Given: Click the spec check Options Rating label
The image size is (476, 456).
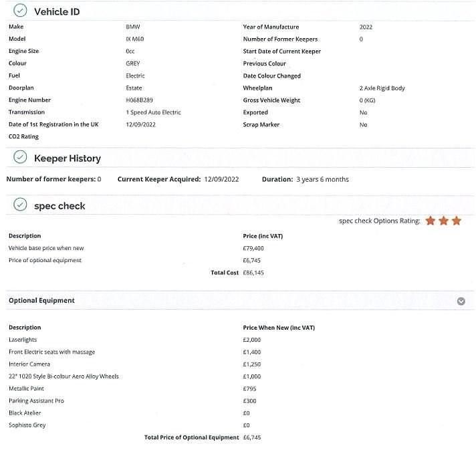Looking at the screenshot, I should tap(379, 221).
